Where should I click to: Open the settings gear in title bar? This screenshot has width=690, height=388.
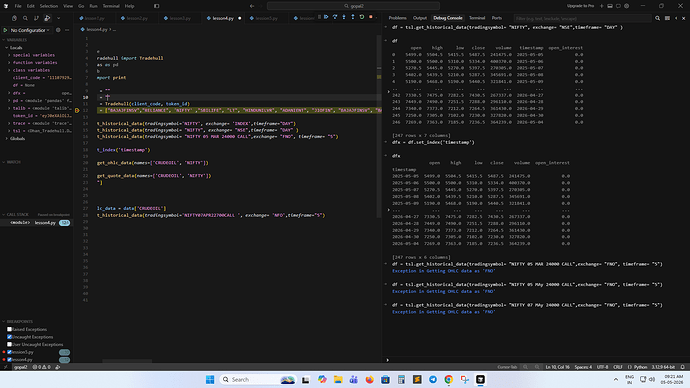(x=627, y=6)
